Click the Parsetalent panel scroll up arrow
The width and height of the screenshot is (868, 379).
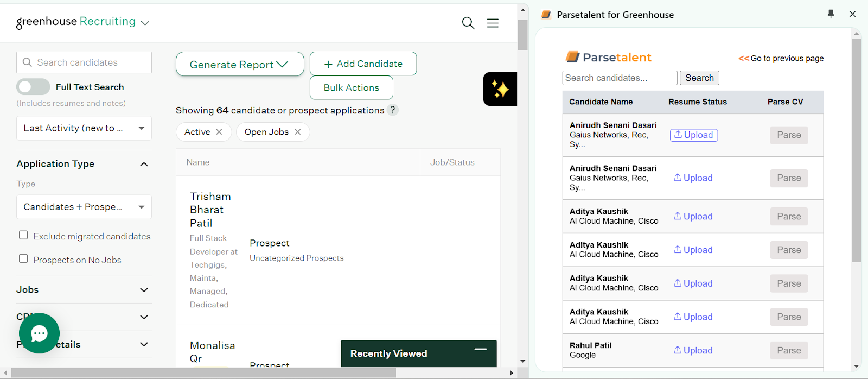tap(857, 34)
